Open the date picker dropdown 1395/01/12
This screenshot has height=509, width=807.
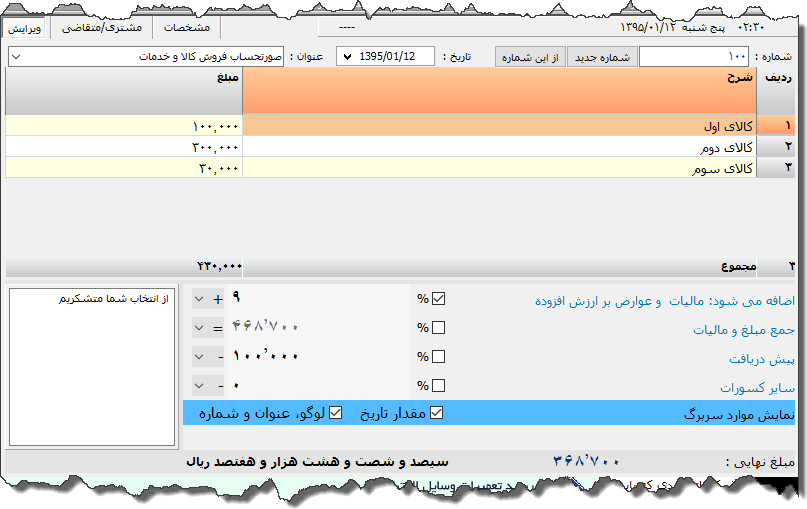[347, 57]
